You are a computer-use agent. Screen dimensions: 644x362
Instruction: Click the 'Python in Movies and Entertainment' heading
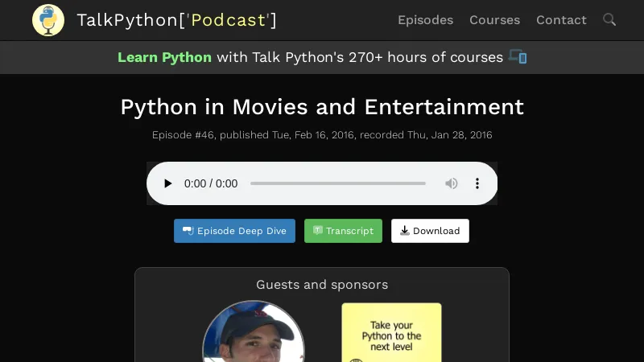[x=322, y=107]
